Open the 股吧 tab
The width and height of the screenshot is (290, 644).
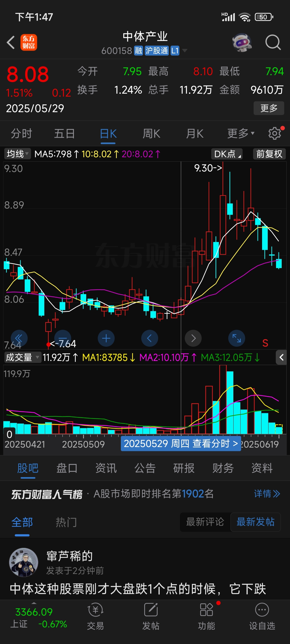[x=28, y=468]
